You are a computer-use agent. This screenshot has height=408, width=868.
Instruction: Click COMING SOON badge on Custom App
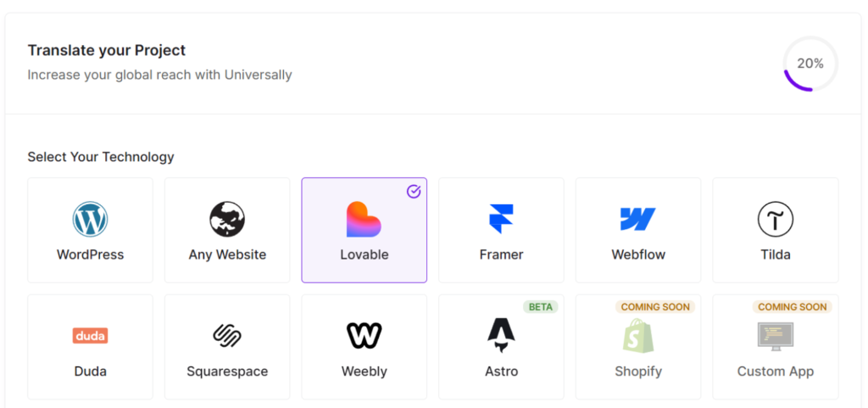[x=793, y=307]
